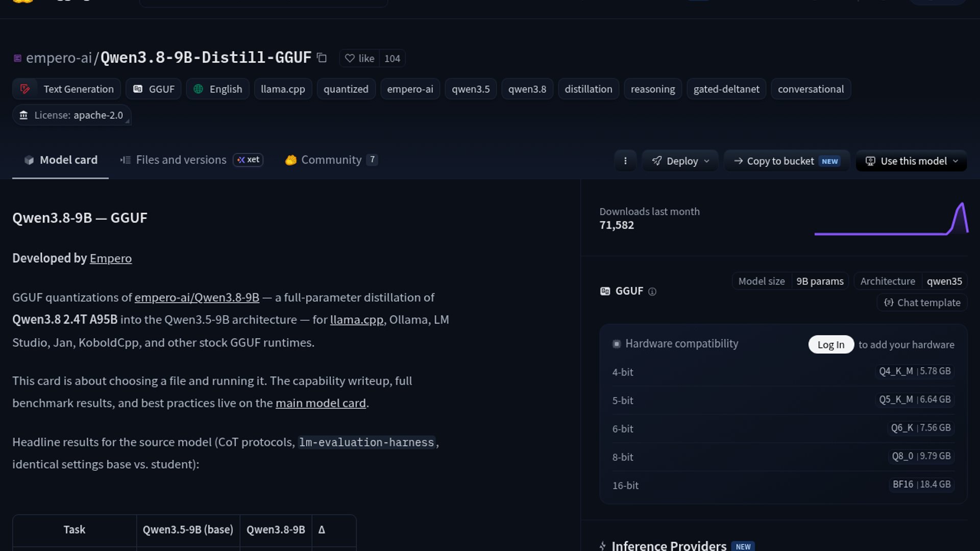Select the Q4_K_M 5.78 GB quantization

point(915,371)
